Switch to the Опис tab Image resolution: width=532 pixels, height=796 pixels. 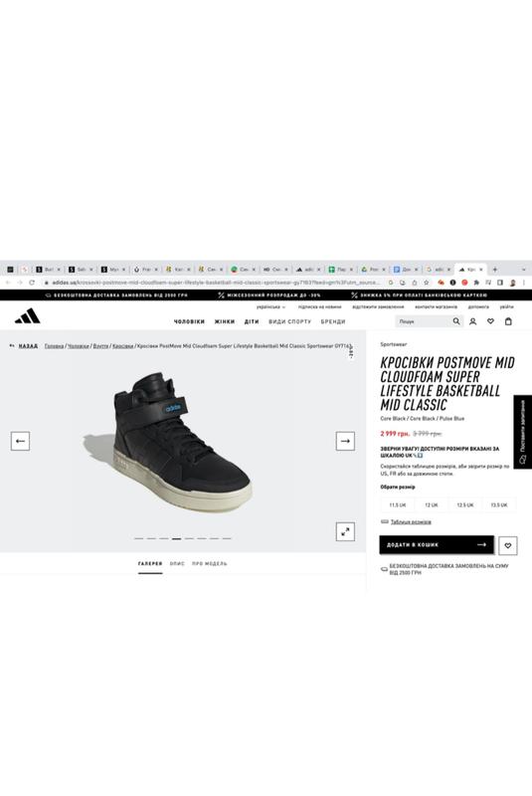(x=177, y=563)
